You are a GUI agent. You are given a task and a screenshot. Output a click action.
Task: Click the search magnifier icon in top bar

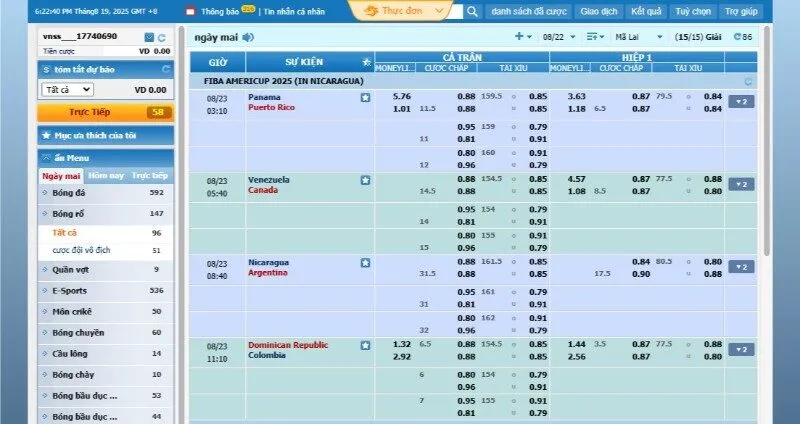(472, 12)
